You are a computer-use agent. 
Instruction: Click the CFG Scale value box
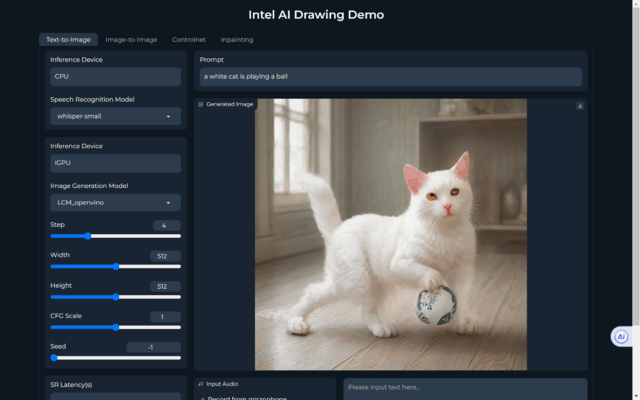165,317
